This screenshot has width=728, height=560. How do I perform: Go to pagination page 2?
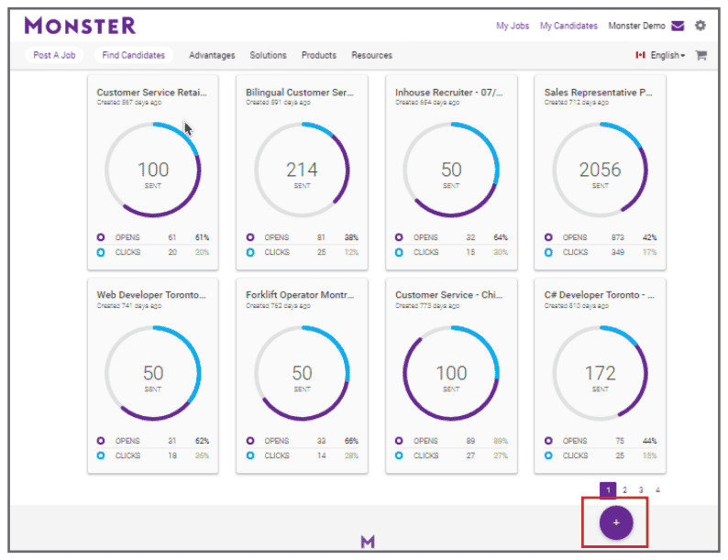click(624, 490)
